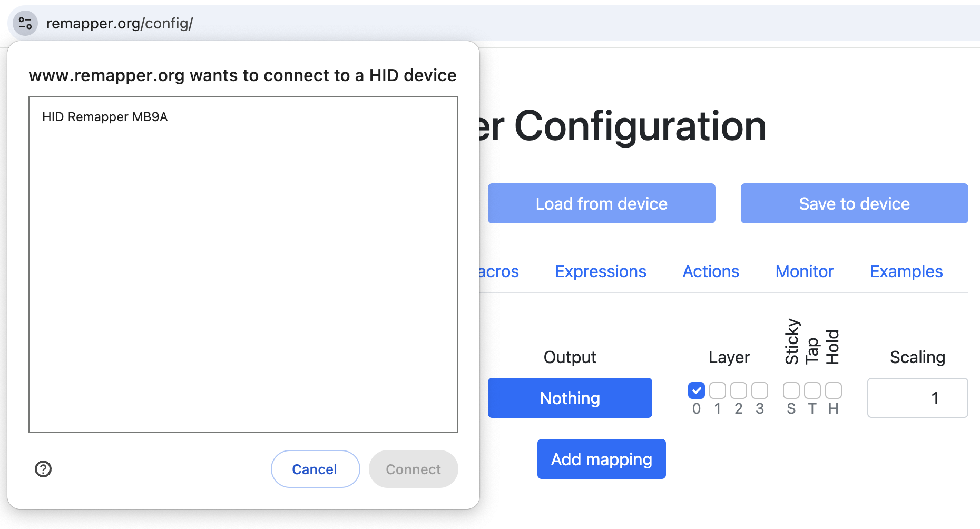The height and width of the screenshot is (529, 980).
Task: Enable layer 1 checkbox
Action: tap(718, 390)
